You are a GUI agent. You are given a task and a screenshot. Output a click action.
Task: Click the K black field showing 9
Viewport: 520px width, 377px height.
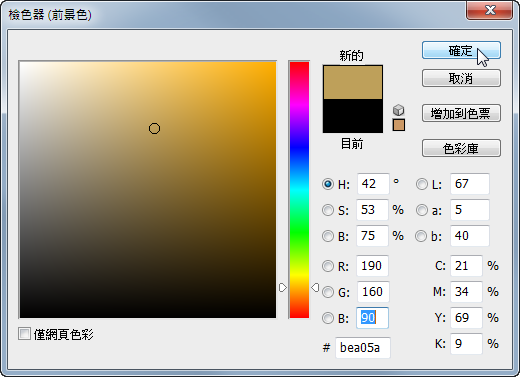click(x=466, y=344)
